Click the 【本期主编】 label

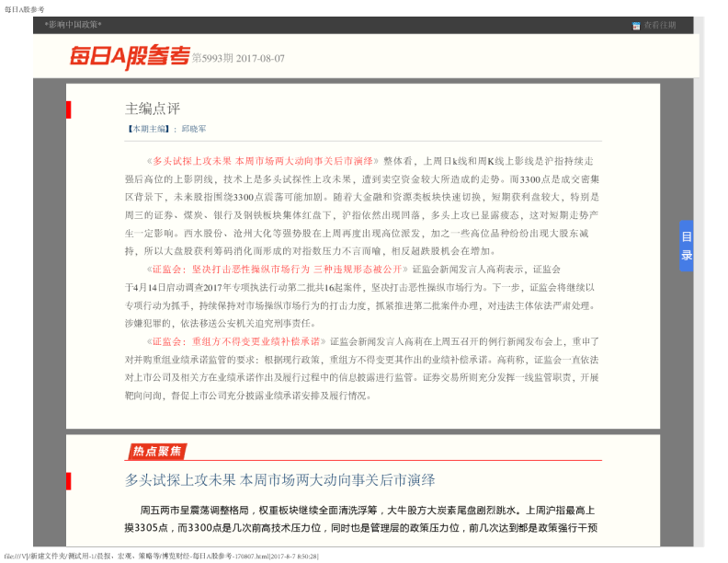pos(148,129)
